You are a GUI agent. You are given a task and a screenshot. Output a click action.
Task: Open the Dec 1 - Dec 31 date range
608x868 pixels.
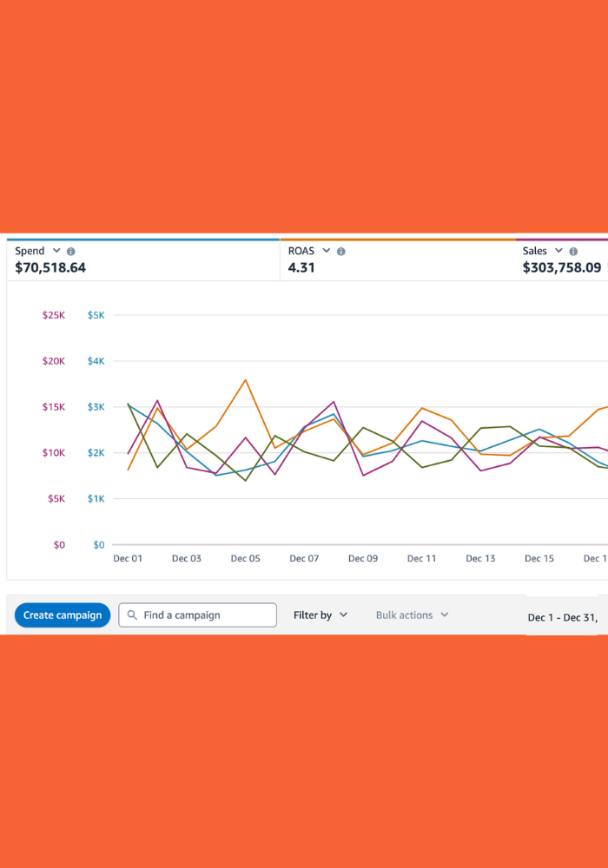(563, 618)
